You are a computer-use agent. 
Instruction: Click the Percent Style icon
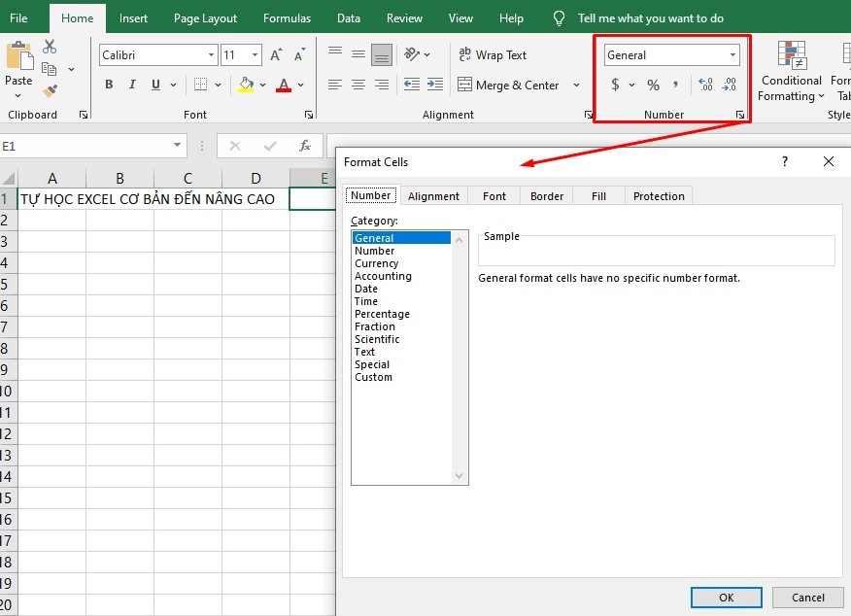[x=653, y=86]
